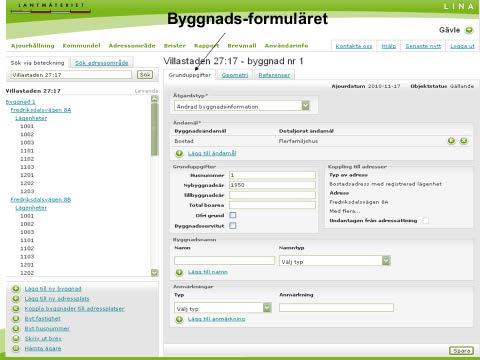Viewport: 480px width, 360px height.
Task: Click green plus icon beside Lägg till ändamål
Action: [179, 153]
